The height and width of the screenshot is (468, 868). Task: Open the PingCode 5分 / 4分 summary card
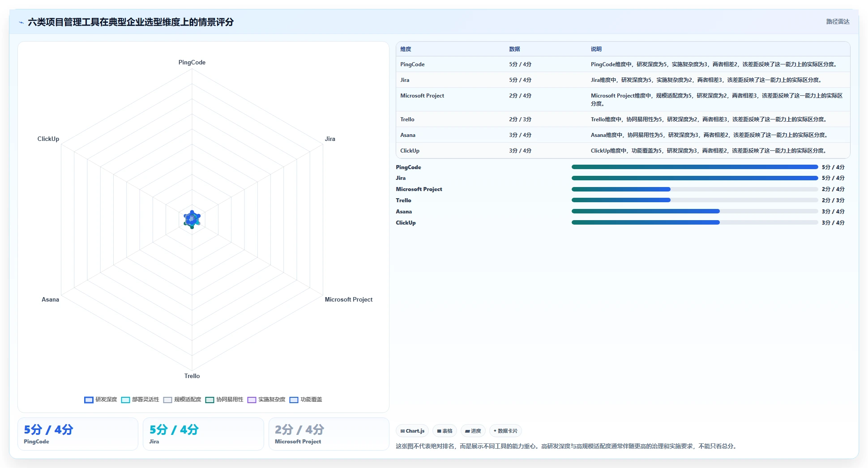[78, 434]
